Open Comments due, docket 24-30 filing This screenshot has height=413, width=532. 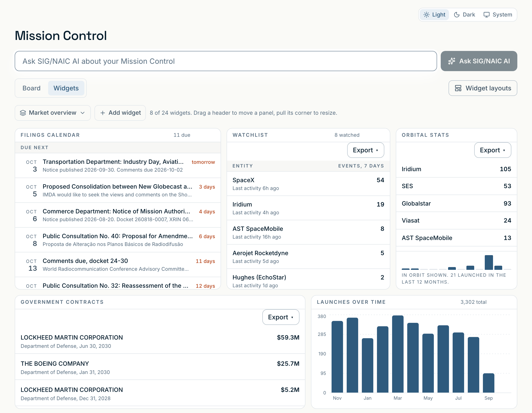point(118,265)
